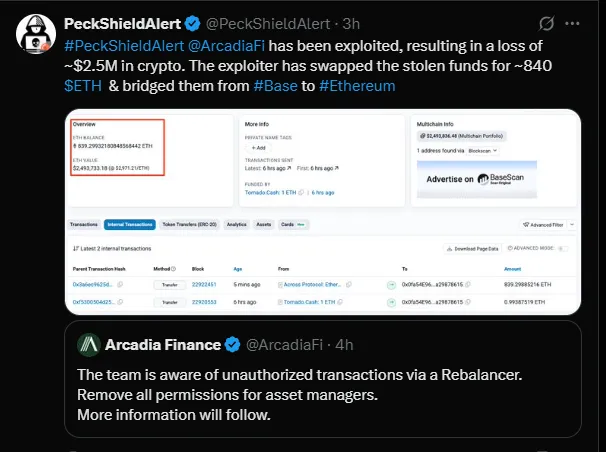Screen dimensions: 606x452
Task: Open the Analytics tab
Action: coord(236,225)
